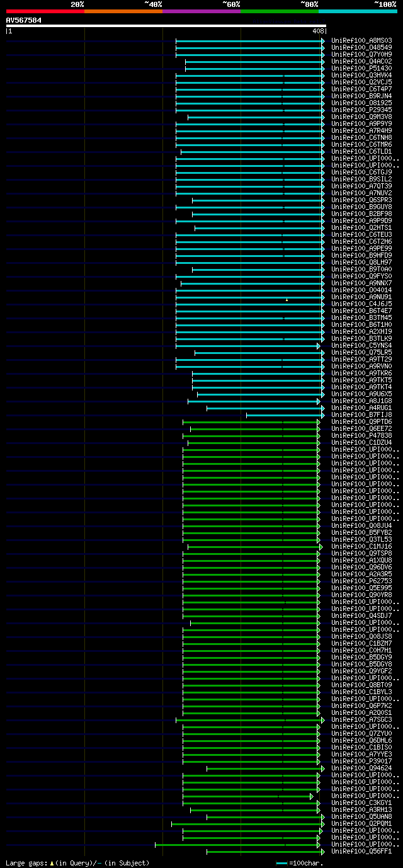Select the UniRef100_A3RH13 label
The image size is (403, 868).
pyautogui.click(x=361, y=809)
